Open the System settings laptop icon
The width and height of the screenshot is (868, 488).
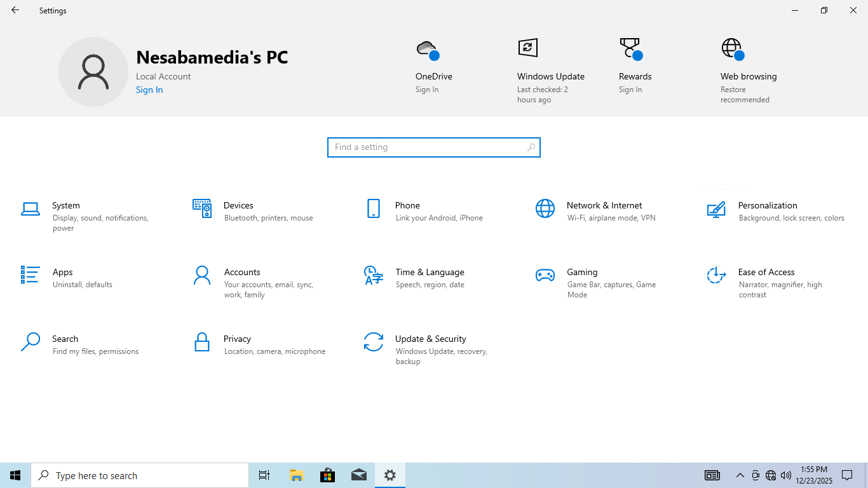pyautogui.click(x=31, y=208)
